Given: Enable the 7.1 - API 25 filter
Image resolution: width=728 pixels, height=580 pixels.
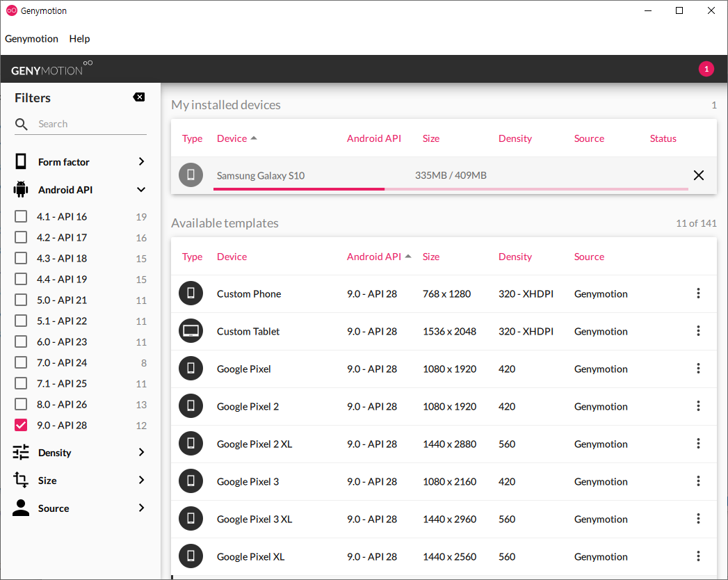Looking at the screenshot, I should tap(21, 384).
